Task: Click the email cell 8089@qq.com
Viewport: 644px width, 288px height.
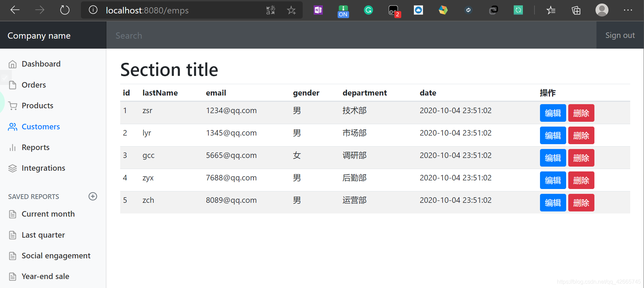Action: point(231,200)
